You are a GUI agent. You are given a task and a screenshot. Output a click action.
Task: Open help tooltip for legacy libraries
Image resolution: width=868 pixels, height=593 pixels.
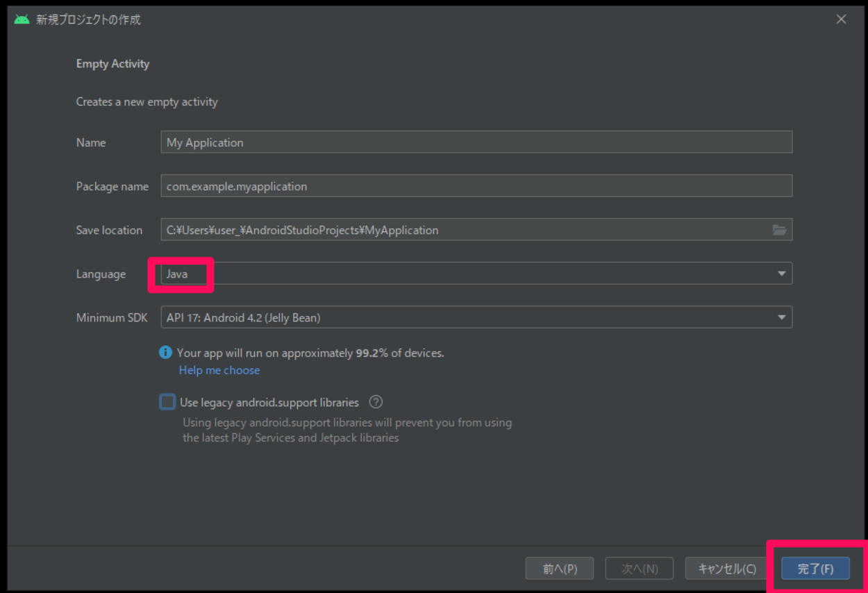click(x=376, y=402)
